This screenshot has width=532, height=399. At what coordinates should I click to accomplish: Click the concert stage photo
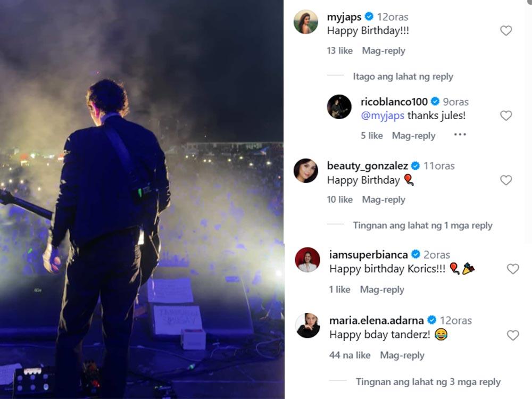(142, 199)
